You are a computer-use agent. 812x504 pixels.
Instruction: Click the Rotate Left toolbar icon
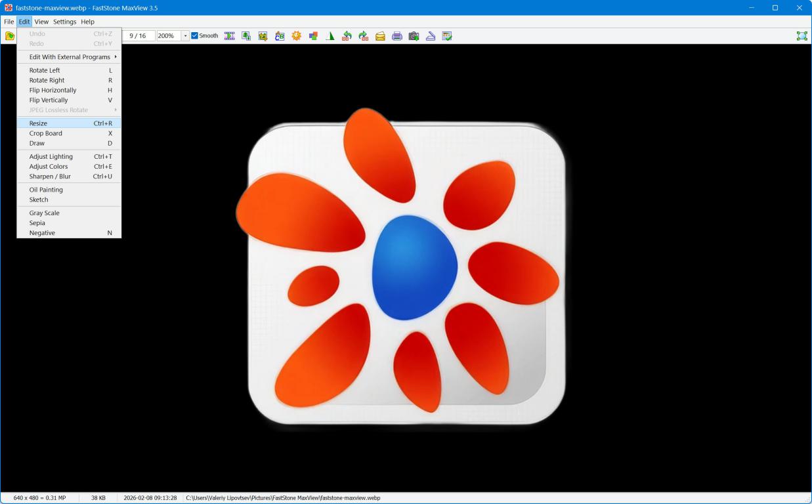[x=347, y=36]
